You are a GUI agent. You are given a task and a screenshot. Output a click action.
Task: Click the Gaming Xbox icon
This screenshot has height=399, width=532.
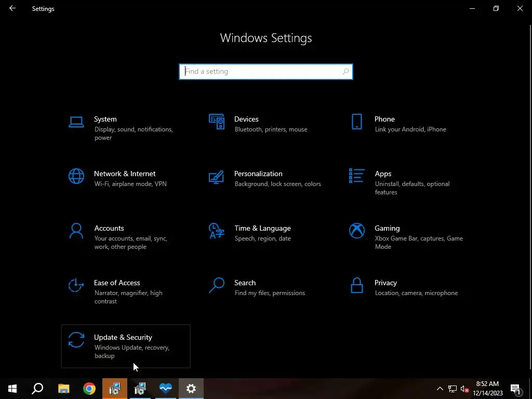tap(356, 231)
